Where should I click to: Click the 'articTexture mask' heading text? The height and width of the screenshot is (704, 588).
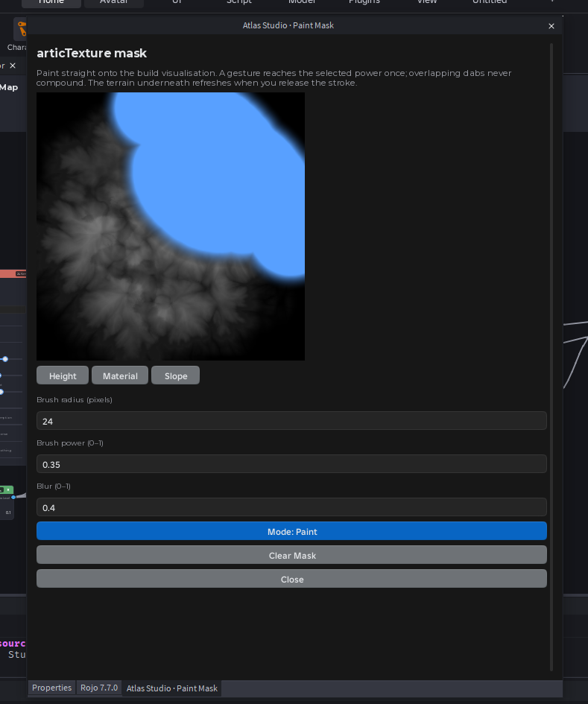click(x=92, y=53)
